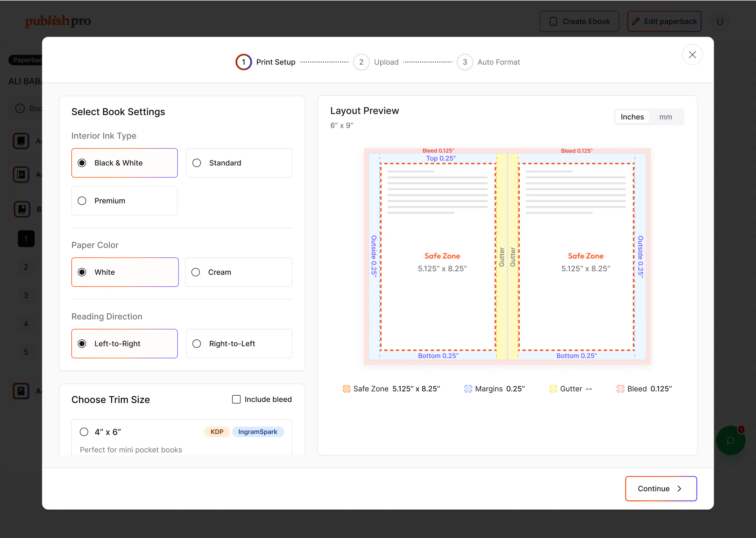Click Continue to proceed
This screenshot has width=756, height=538.
click(661, 488)
